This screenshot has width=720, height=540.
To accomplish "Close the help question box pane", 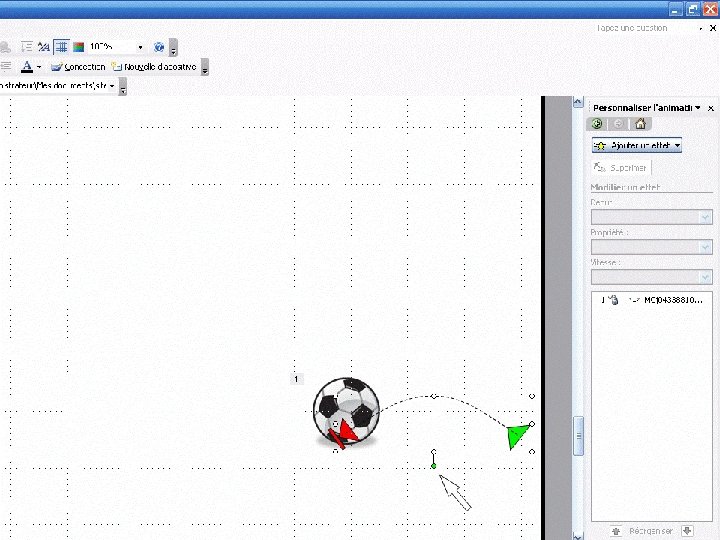I will [x=713, y=28].
